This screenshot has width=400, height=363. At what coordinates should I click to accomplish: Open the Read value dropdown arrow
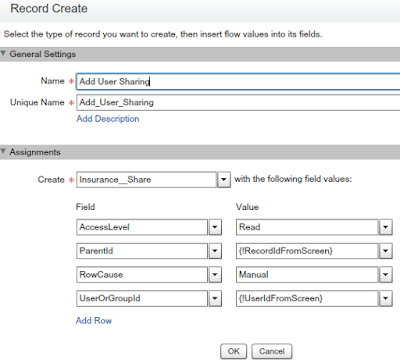pyautogui.click(x=386, y=227)
